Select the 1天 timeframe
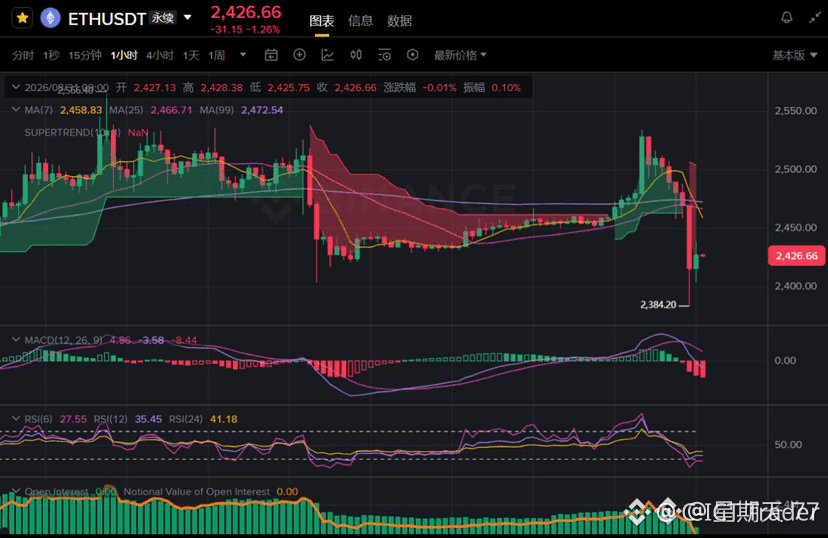This screenshot has width=828, height=538. point(191,55)
